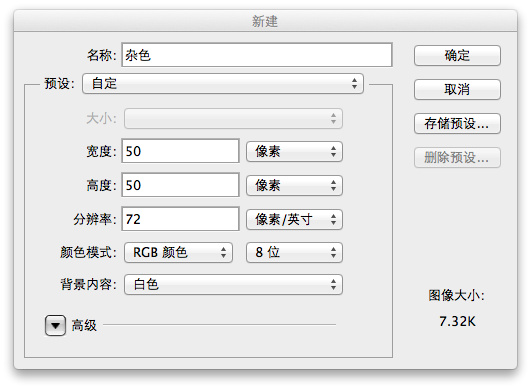Screen dimensions: 531x389
Task: Expand the 高级 disclosure triangle
Action: click(x=55, y=325)
